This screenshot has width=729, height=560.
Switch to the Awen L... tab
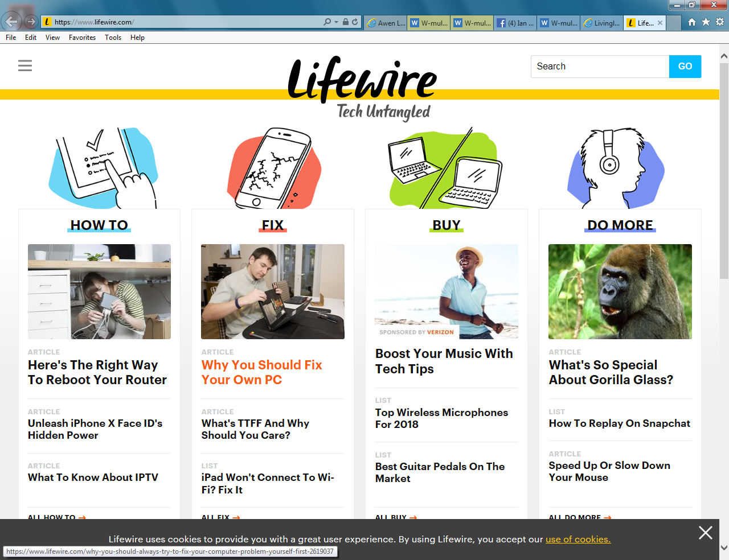point(386,23)
